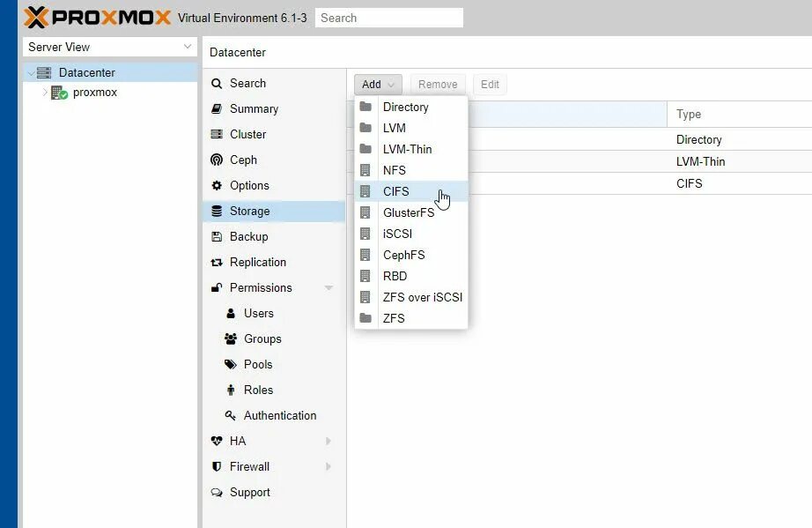Click the Roles figure icon
812x528 pixels.
231,390
